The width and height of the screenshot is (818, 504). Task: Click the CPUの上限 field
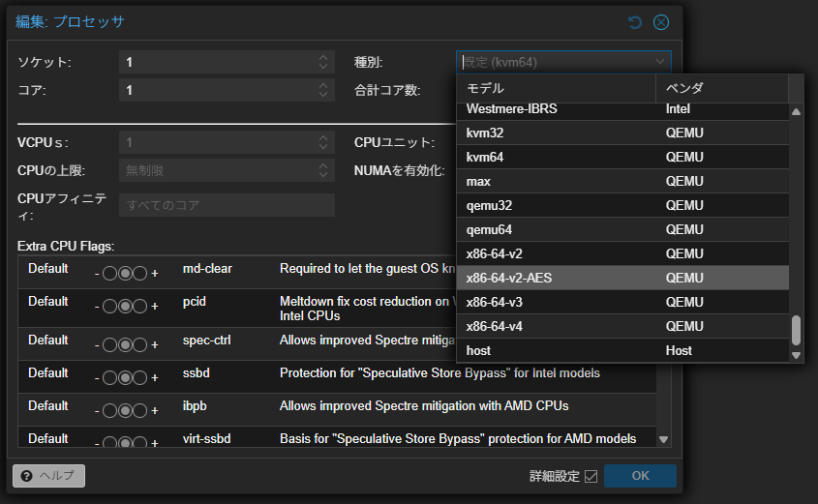(x=218, y=170)
